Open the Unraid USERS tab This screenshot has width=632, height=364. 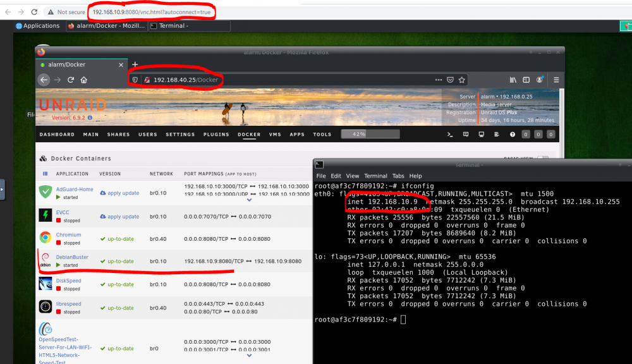point(148,135)
